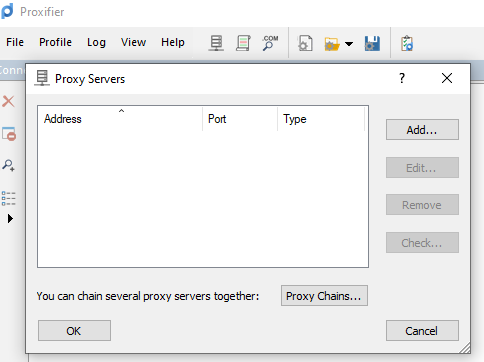484x362 pixels.
Task: Click the list view sidebar icon
Action: (8, 198)
